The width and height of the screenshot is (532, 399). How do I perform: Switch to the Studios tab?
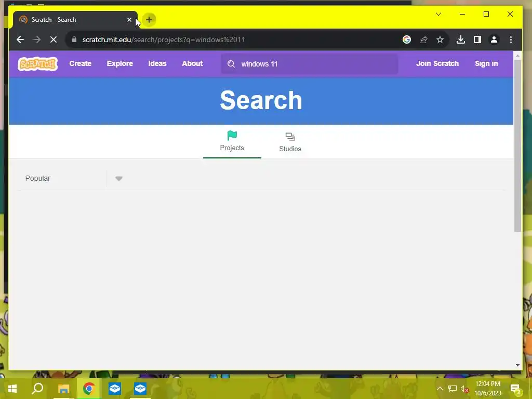click(x=290, y=141)
